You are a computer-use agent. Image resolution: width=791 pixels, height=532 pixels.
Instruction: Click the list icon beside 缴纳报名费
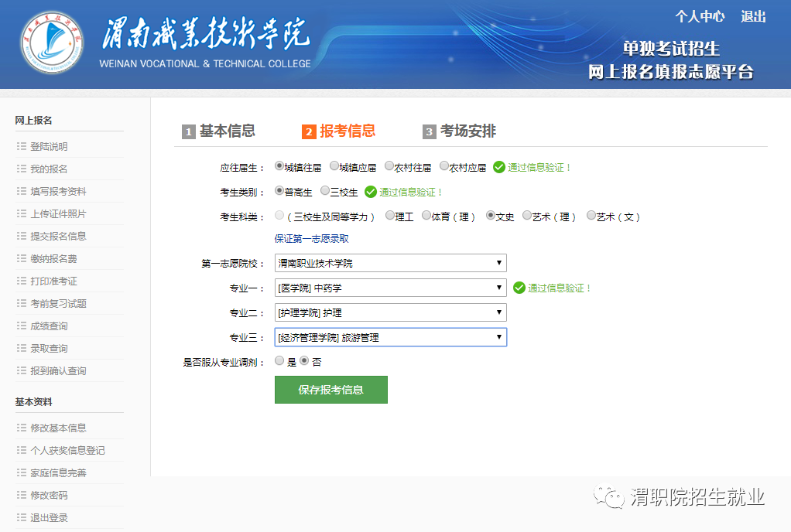pyautogui.click(x=21, y=258)
